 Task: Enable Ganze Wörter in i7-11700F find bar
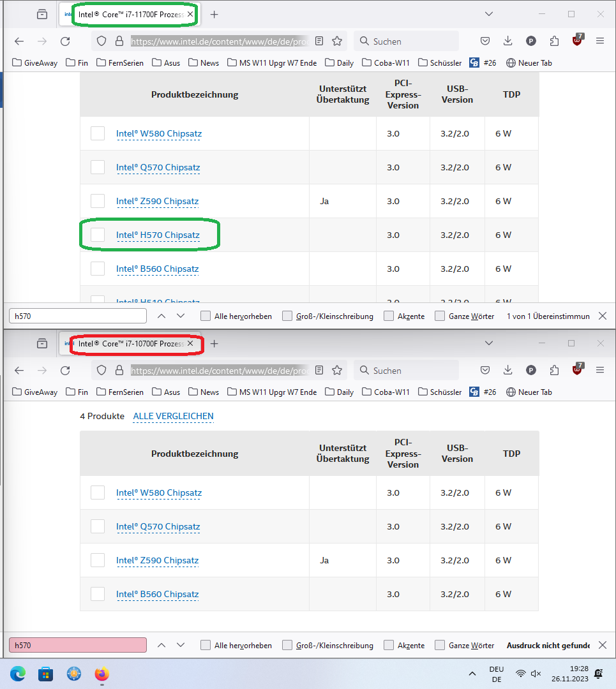[x=440, y=316]
